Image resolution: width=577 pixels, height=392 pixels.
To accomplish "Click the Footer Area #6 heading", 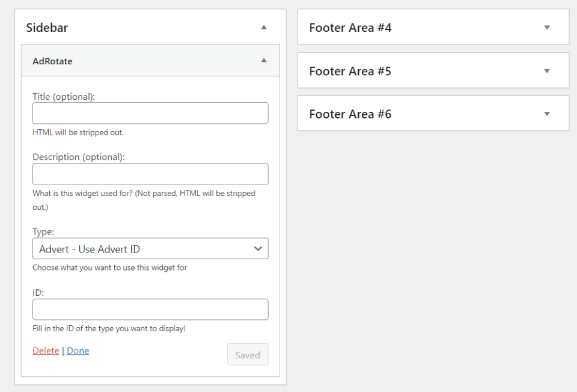I will click(x=350, y=114).
